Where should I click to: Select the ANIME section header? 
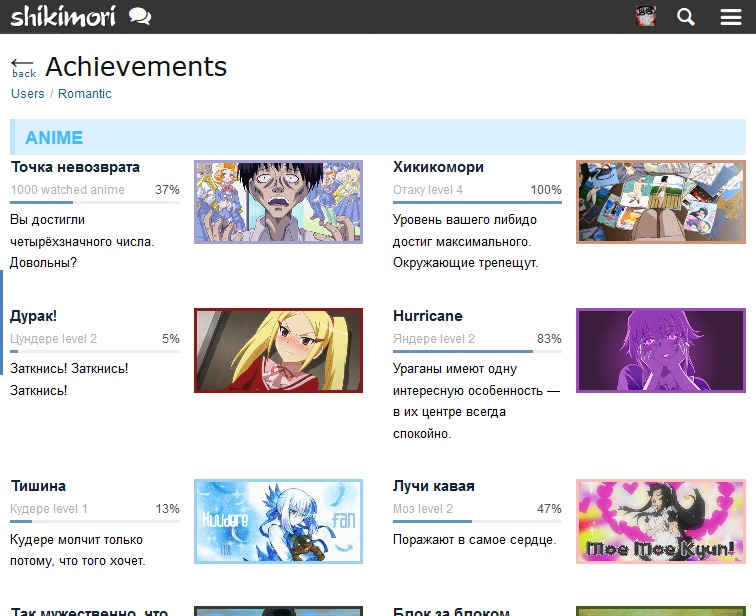(54, 138)
